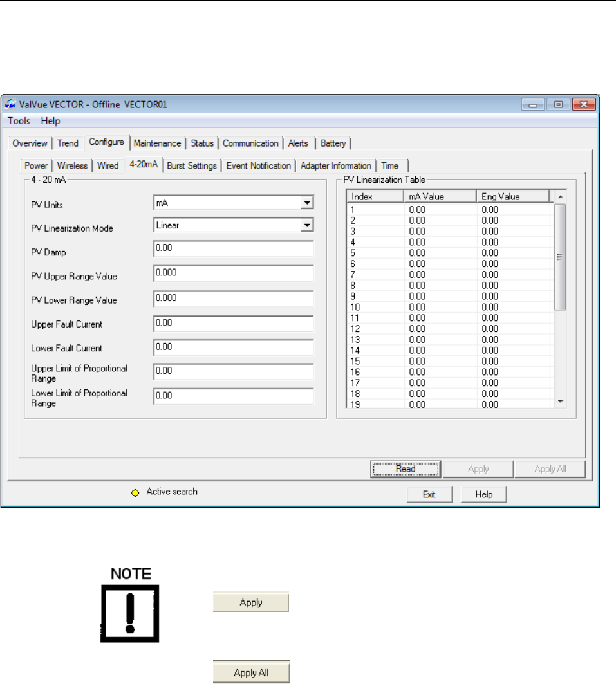The height and width of the screenshot is (684, 616).
Task: Maximize the ValVue VECTOR window
Action: (x=558, y=105)
